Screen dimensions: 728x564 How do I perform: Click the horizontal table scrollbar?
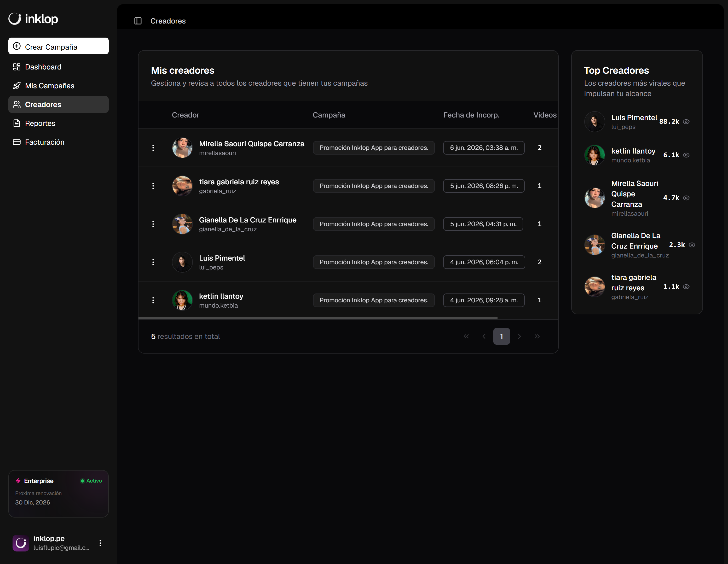[318, 318]
